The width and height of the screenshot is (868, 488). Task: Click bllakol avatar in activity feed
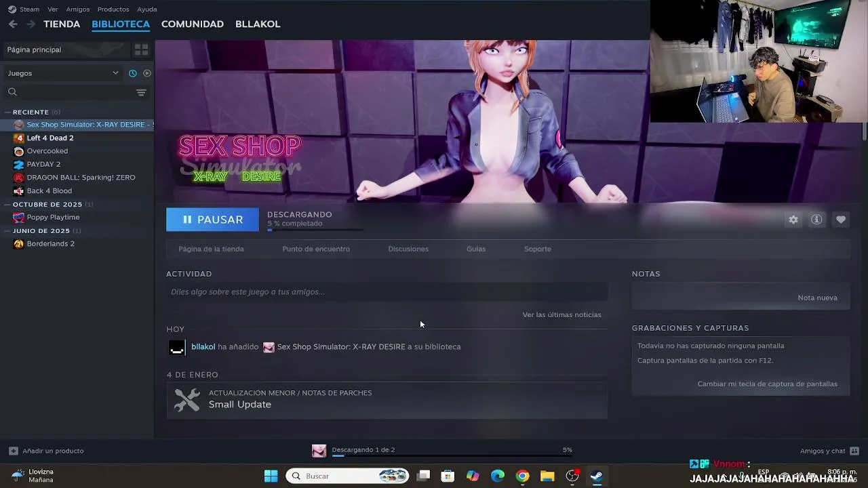tap(177, 347)
